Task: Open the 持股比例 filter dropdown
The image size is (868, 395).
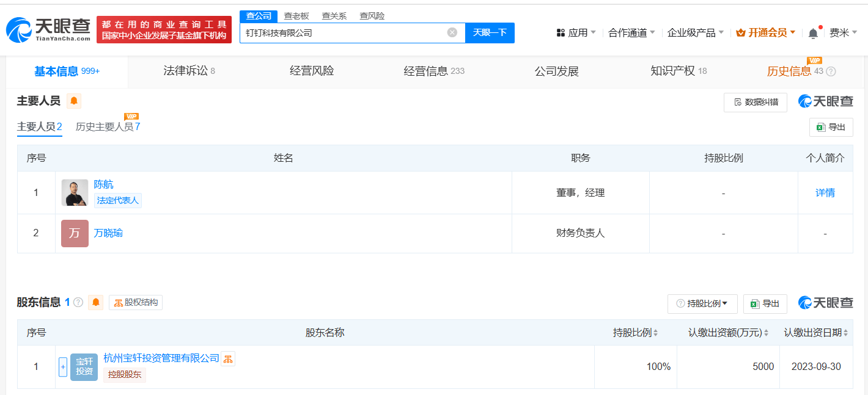Action: pyautogui.click(x=702, y=303)
